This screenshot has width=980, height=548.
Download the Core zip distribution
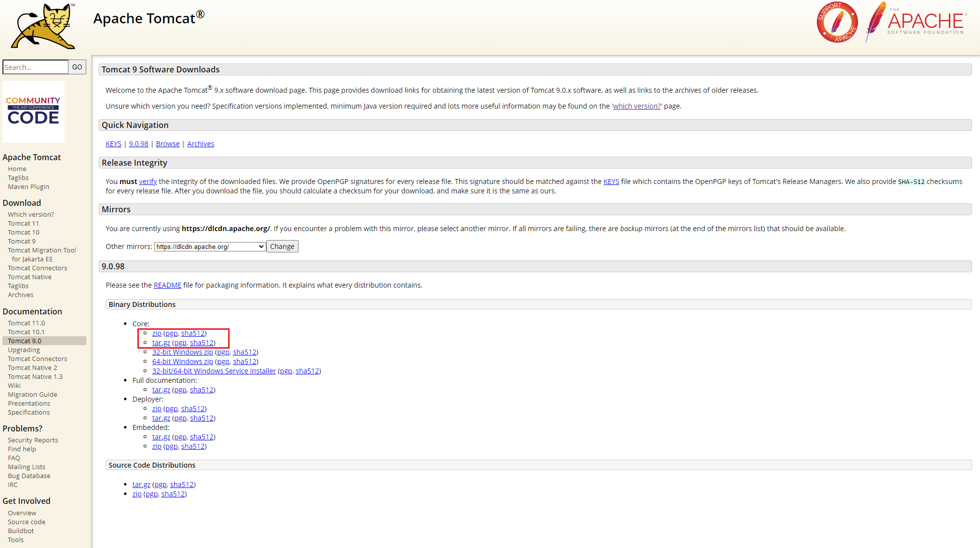pyautogui.click(x=157, y=333)
